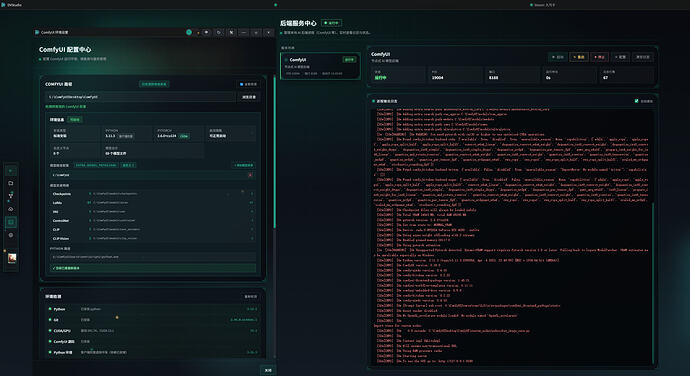Click the config button in ComfyUI service header
The height and width of the screenshot is (376, 690).
click(x=620, y=57)
